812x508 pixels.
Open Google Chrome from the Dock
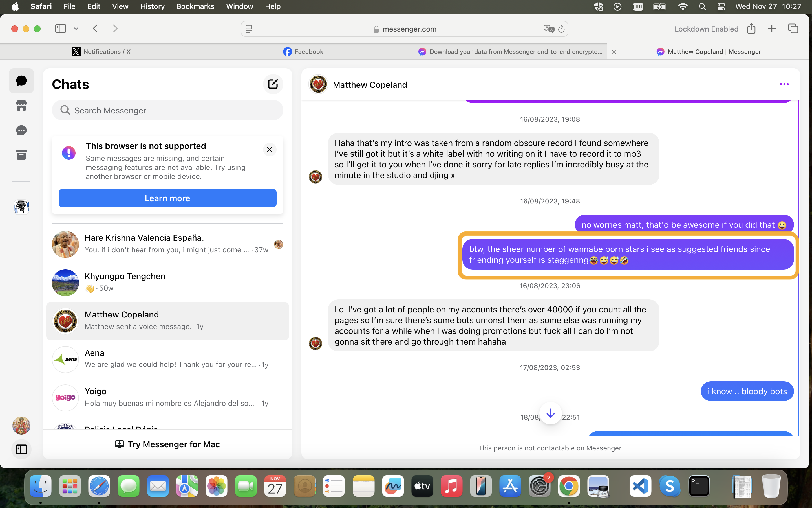pyautogui.click(x=569, y=486)
